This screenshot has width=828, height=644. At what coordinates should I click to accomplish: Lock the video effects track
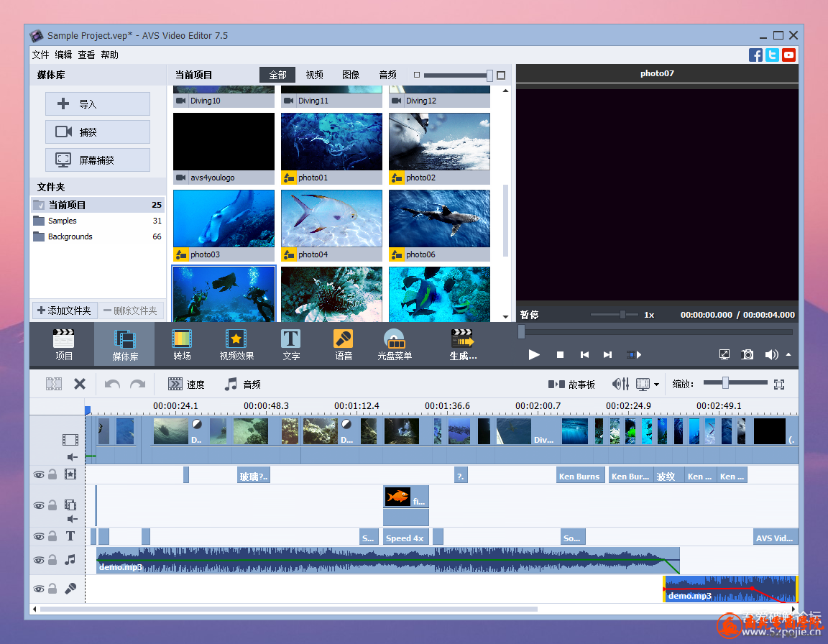[52, 474]
